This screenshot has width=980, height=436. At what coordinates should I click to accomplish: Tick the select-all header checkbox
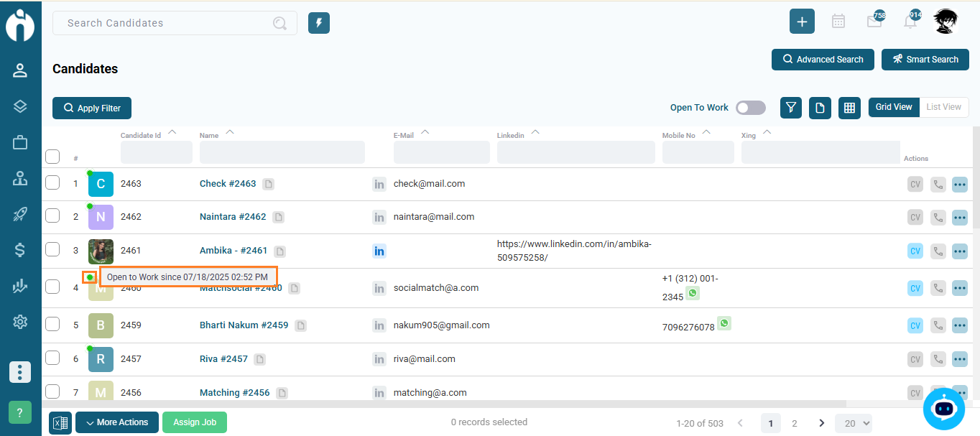52,156
